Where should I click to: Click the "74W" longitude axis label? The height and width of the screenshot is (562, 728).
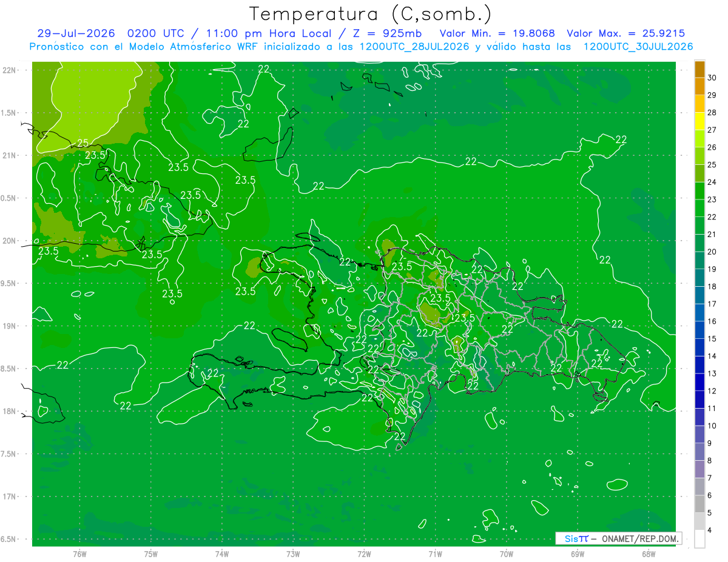222,554
